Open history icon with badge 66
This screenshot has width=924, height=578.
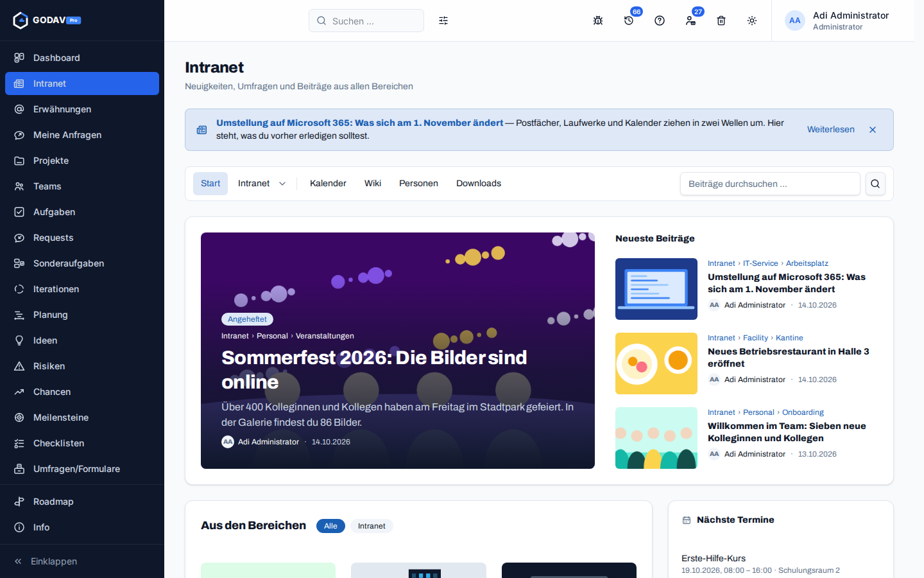pos(629,21)
